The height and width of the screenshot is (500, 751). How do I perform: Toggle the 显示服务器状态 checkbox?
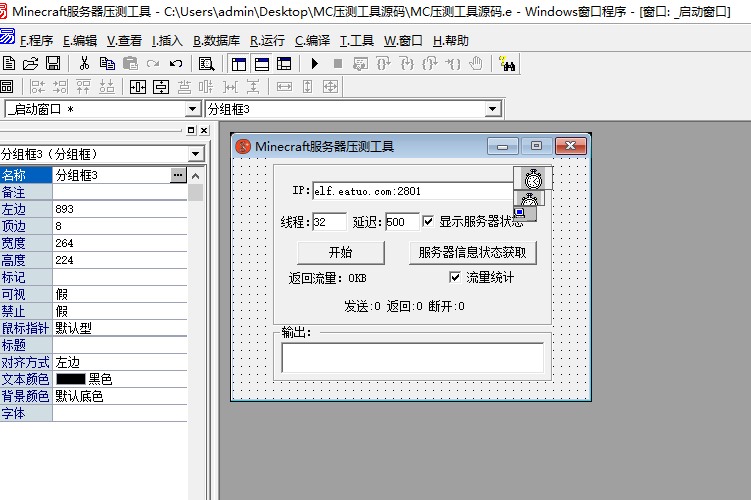[428, 221]
